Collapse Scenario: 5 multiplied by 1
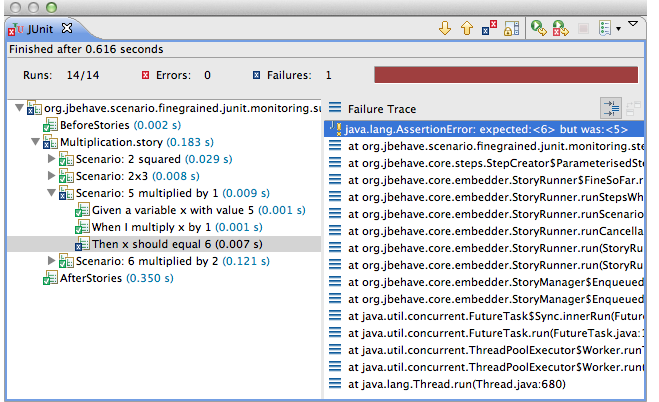The image size is (659, 402). 51,193
